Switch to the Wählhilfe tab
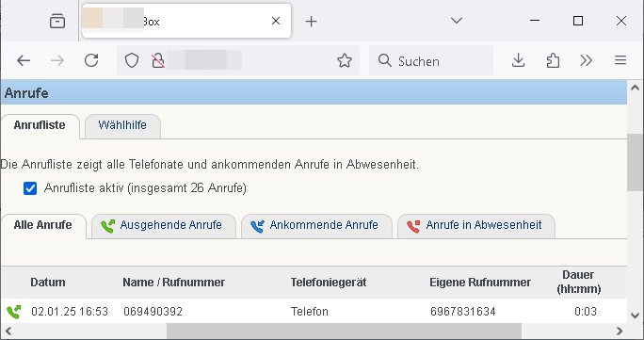Image resolution: width=644 pixels, height=340 pixels. pos(122,125)
